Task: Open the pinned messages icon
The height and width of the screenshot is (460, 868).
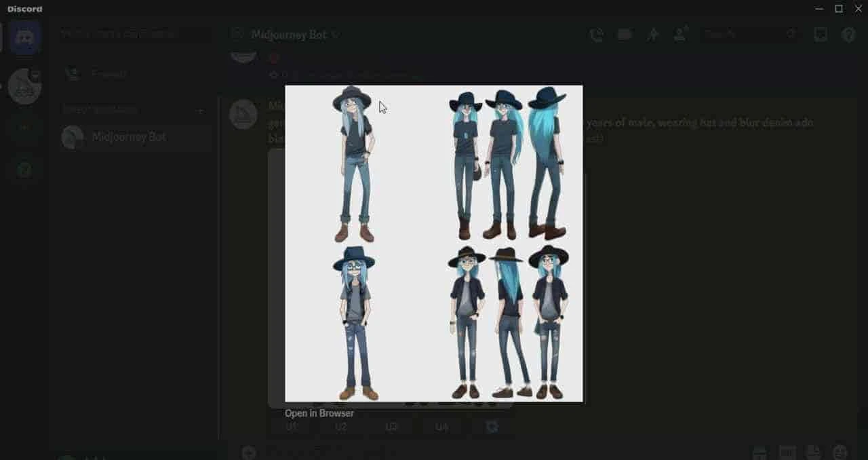Action: tap(652, 34)
